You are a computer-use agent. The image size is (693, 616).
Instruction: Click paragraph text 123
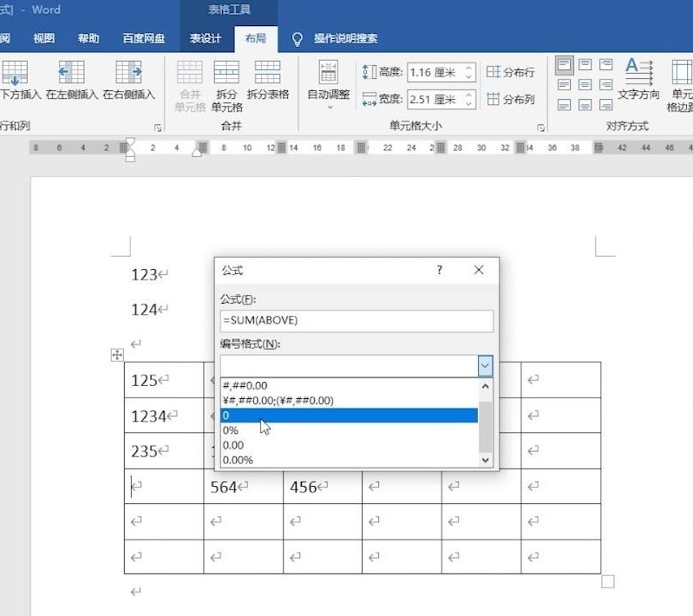pos(144,275)
